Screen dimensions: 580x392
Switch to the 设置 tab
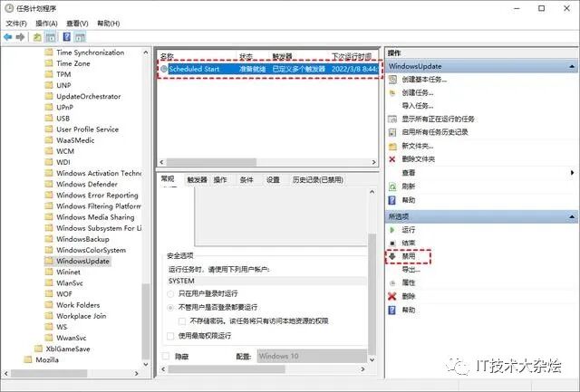coord(273,180)
